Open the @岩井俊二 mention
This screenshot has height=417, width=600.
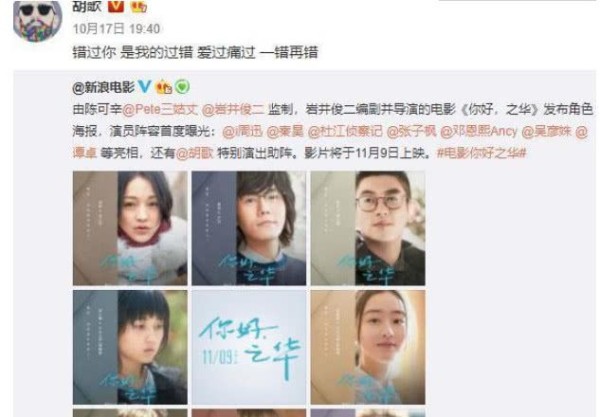(233, 110)
